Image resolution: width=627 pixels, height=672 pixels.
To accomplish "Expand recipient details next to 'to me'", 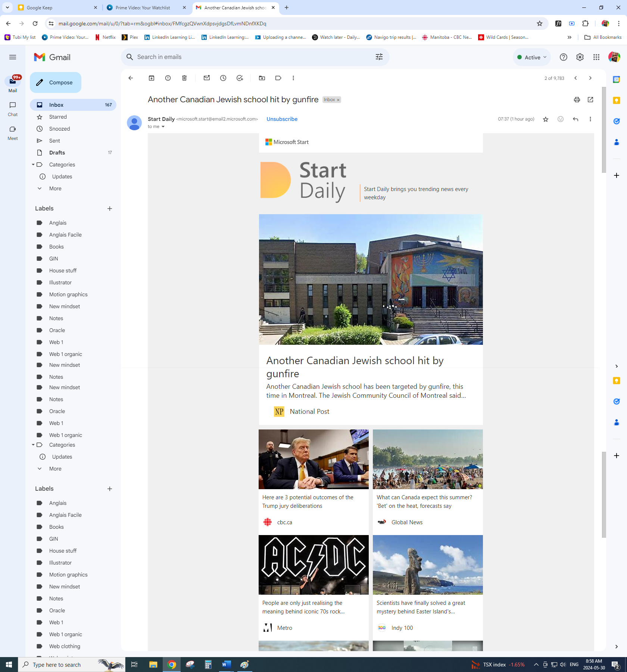I will 163,127.
